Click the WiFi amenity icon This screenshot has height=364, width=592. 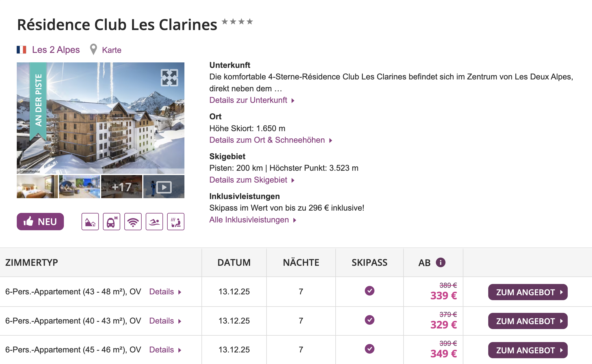coord(133,222)
